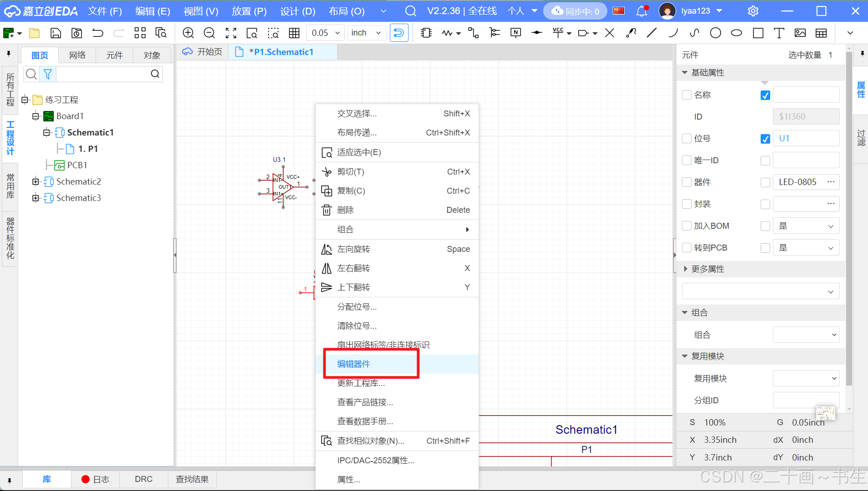Click the 位号 U1 input field
Viewport: 868px width, 491px height.
(x=806, y=139)
